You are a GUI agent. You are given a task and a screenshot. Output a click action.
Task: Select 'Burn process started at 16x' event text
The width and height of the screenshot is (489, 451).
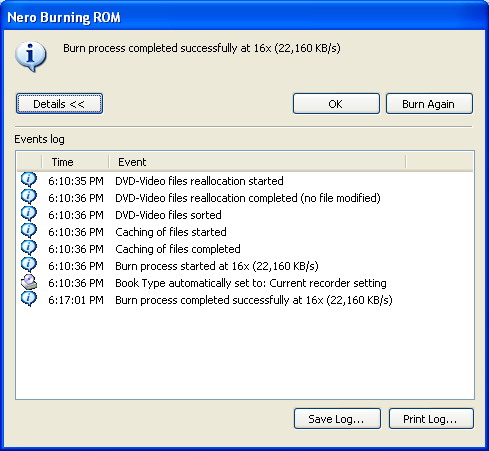pyautogui.click(x=217, y=266)
